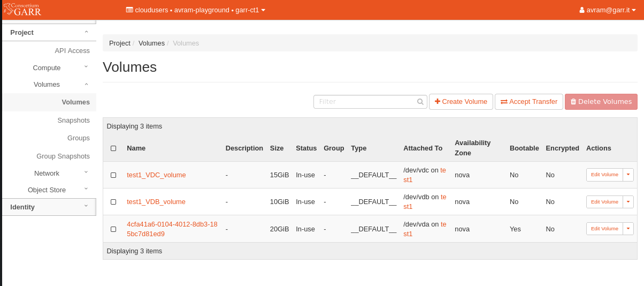Image resolution: width=644 pixels, height=286 pixels.
Task: Click the Status column header
Action: (306, 148)
